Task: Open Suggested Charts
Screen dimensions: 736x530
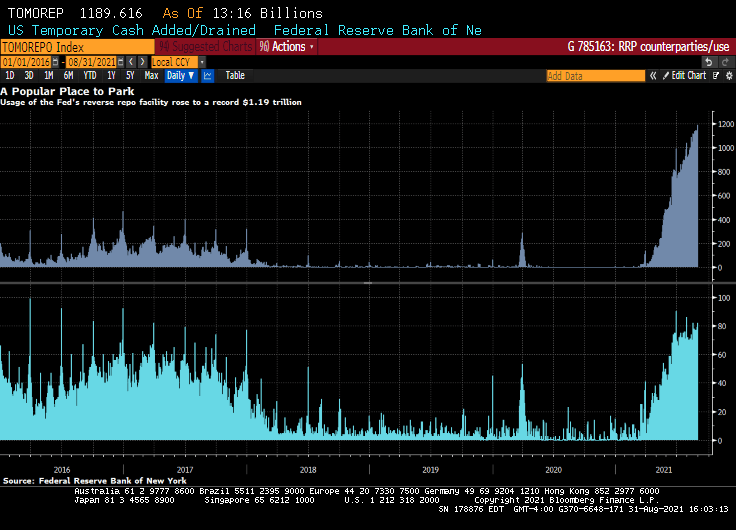Action: [x=205, y=47]
